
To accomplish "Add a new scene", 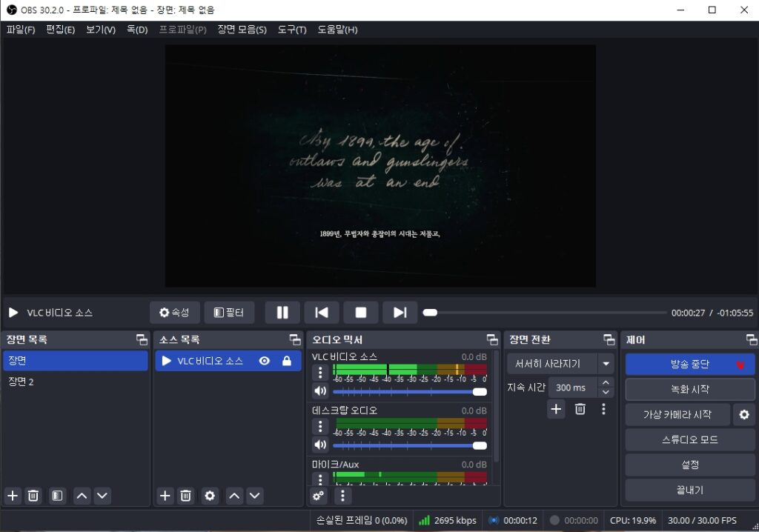I will click(x=13, y=496).
